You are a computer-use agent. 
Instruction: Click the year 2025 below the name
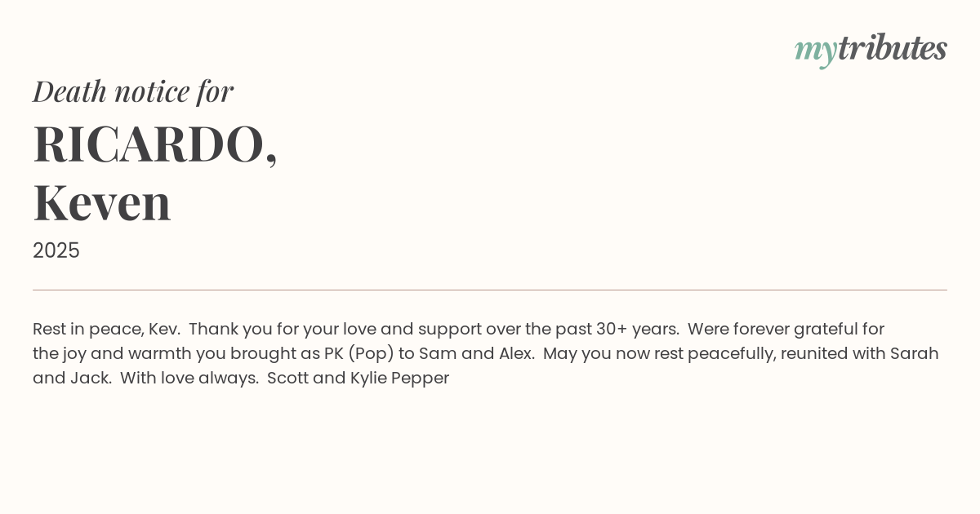click(x=56, y=250)
